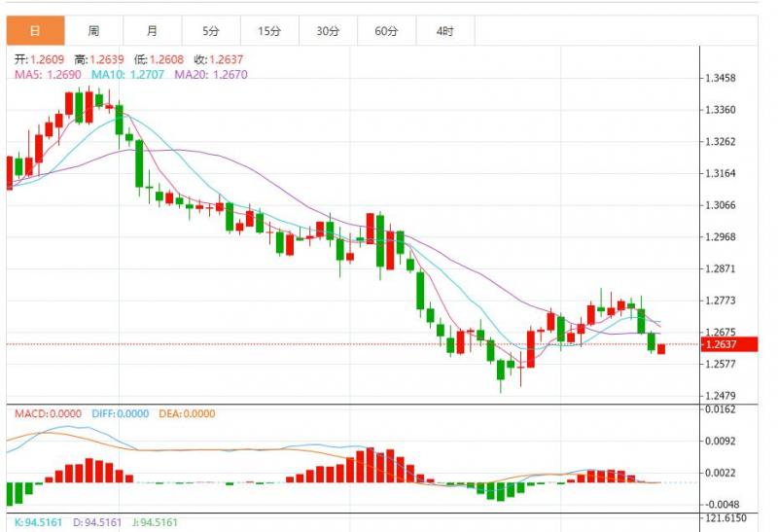Switch to the weekly 周 tab

point(93,31)
